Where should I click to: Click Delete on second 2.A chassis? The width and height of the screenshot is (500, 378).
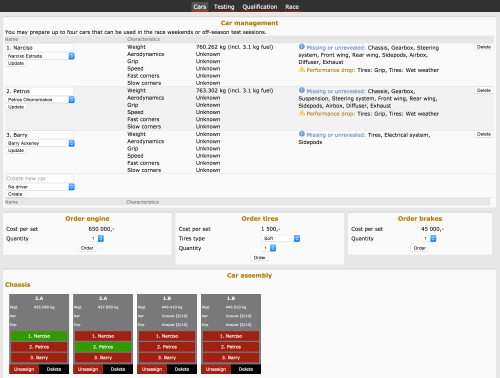point(118,369)
